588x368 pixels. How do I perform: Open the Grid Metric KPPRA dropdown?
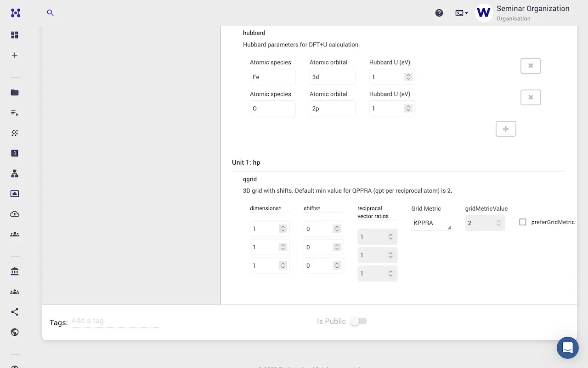(431, 223)
